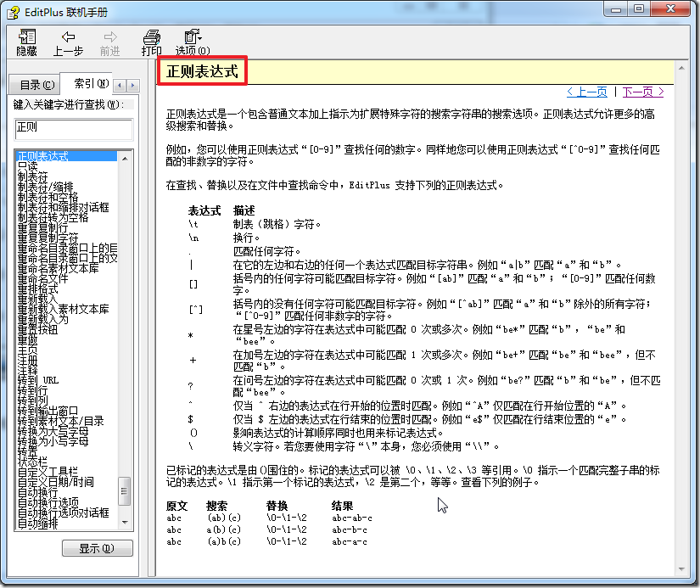Screen dimensions: 700x588
Task: Click the Forward (前进) toolbar icon
Action: click(x=109, y=43)
